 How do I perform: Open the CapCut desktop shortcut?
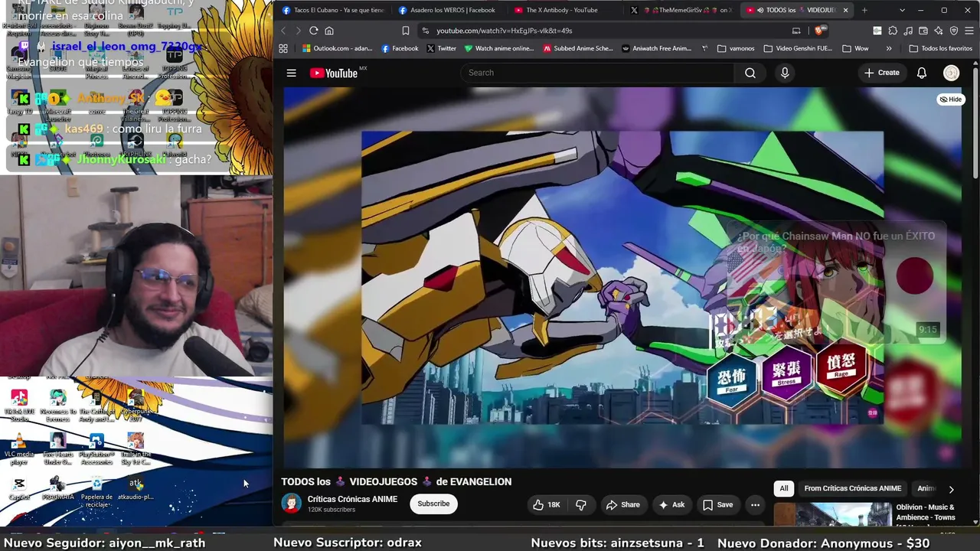coord(20,489)
